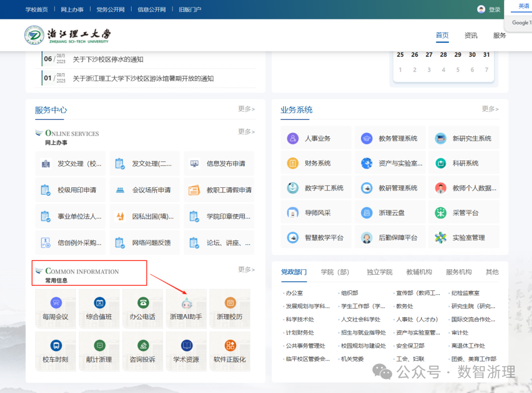Expand 更多 beside Common Information

[246, 269]
